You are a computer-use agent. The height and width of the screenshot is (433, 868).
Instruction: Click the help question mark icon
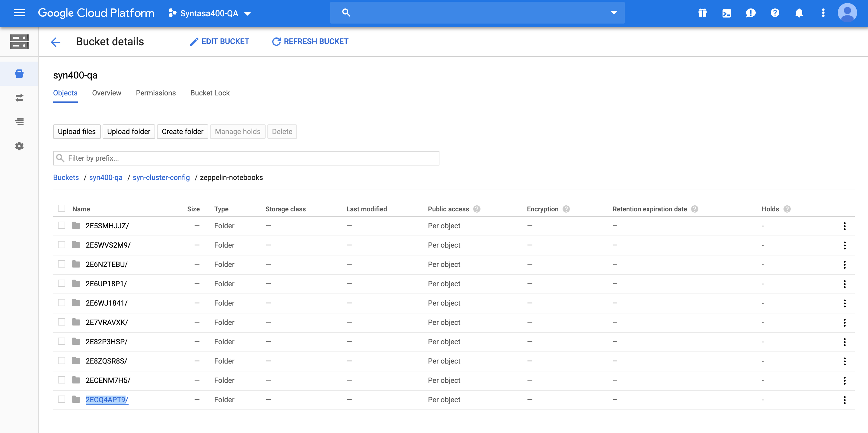pos(775,13)
